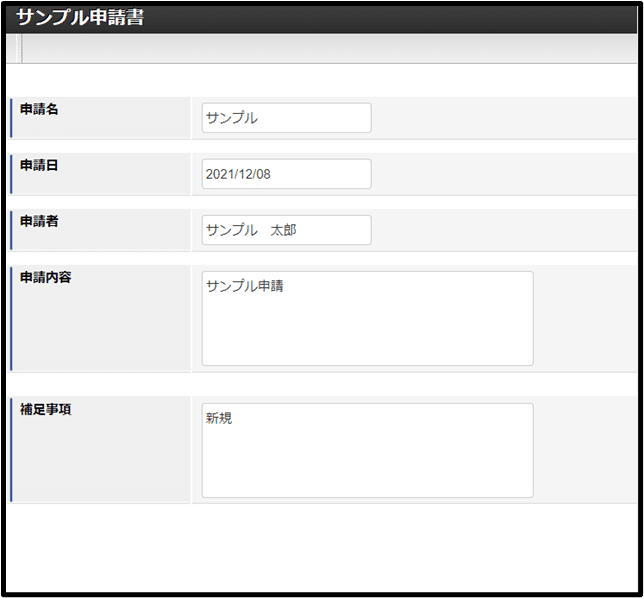Image resolution: width=644 pixels, height=598 pixels.
Task: Click the blank white area below the form
Action: 320,548
